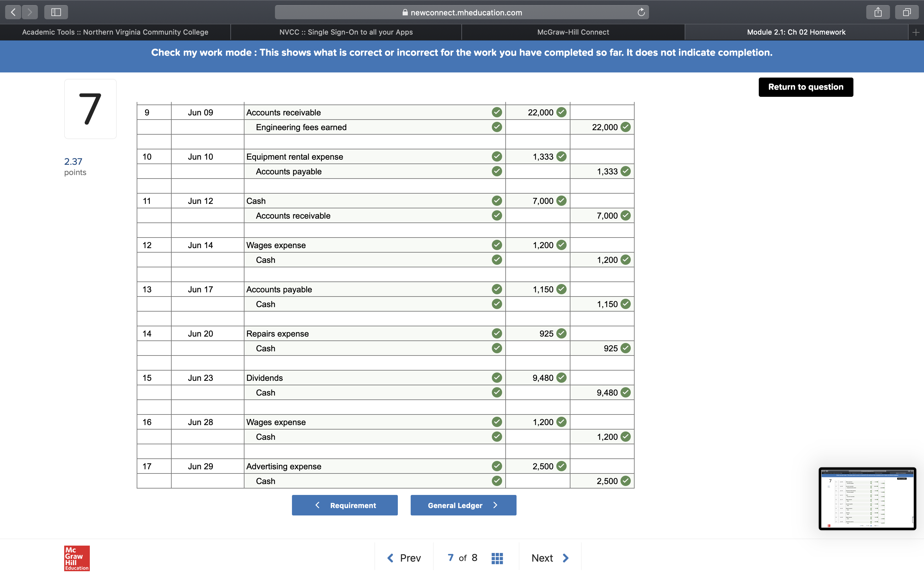Click the browser back arrow icon
Screen dimensions: 924x577
(13, 12)
